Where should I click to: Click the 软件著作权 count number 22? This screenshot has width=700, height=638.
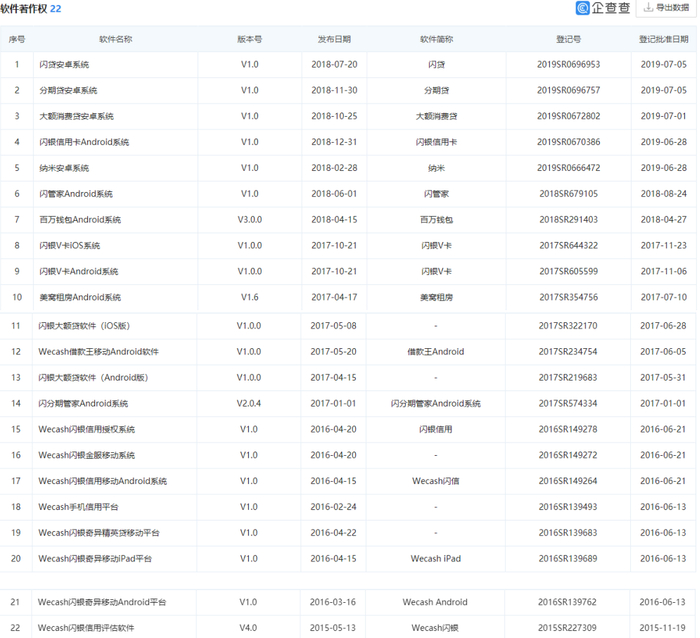(x=55, y=9)
